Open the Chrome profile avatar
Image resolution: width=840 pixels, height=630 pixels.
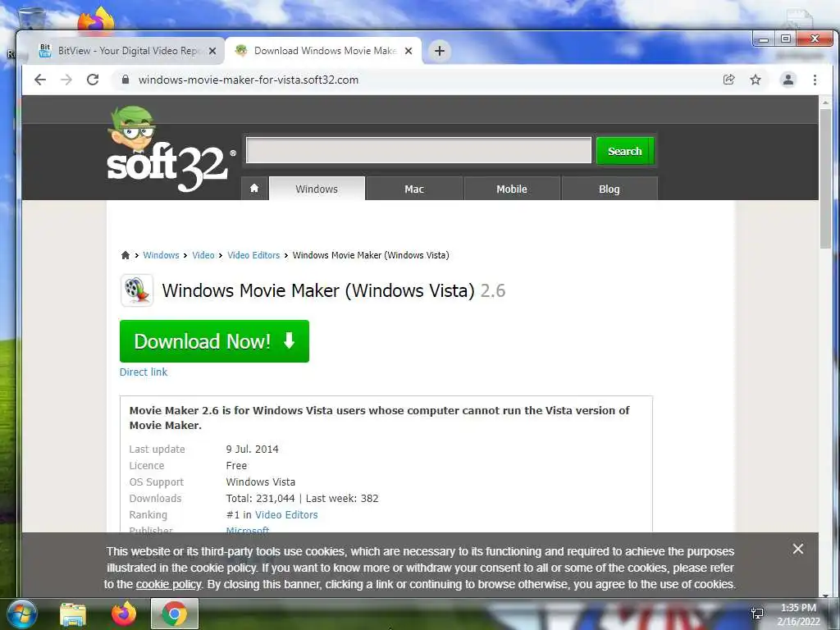point(788,80)
